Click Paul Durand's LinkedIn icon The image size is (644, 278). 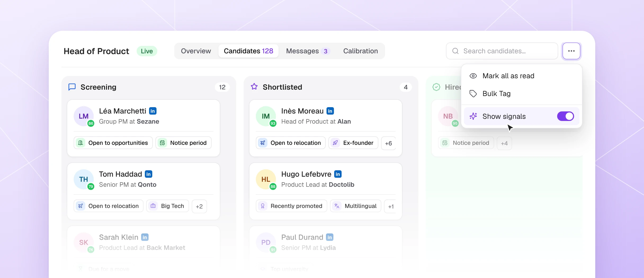click(330, 237)
